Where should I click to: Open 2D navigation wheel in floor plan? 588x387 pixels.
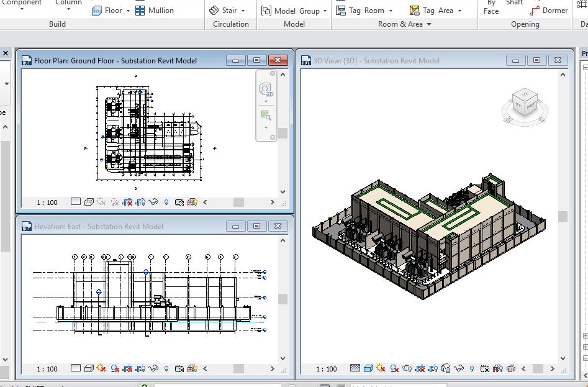[266, 89]
